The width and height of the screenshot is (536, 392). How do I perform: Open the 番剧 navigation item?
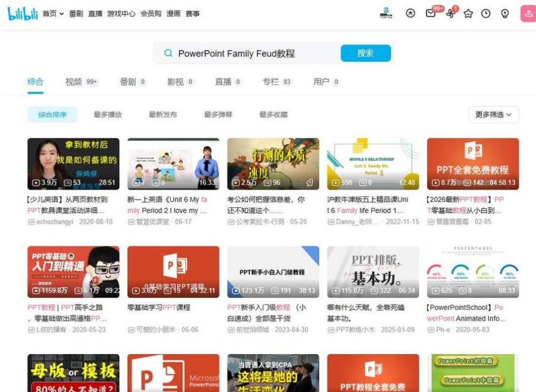pyautogui.click(x=76, y=13)
